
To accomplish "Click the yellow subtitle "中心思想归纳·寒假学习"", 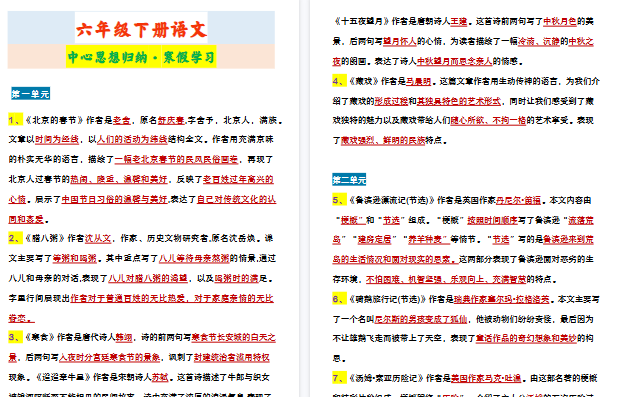I will (141, 57).
